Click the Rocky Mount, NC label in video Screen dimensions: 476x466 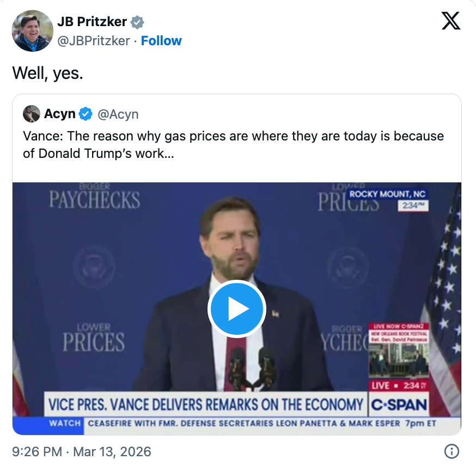pyautogui.click(x=390, y=195)
